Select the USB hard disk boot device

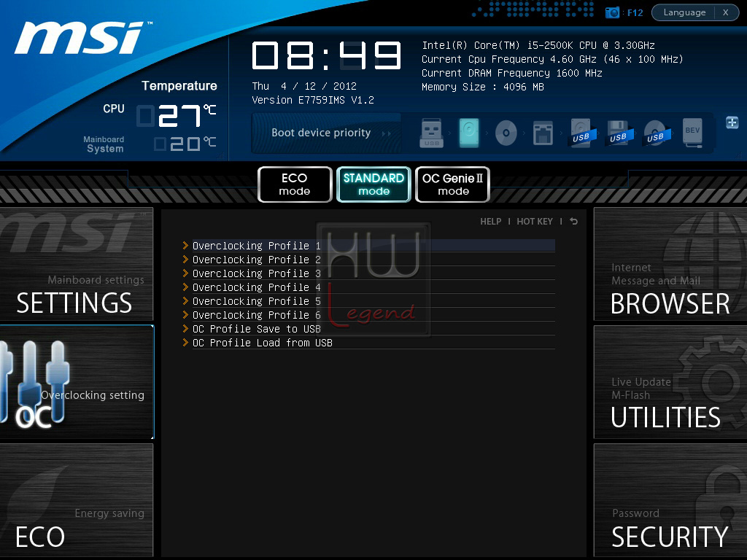581,133
